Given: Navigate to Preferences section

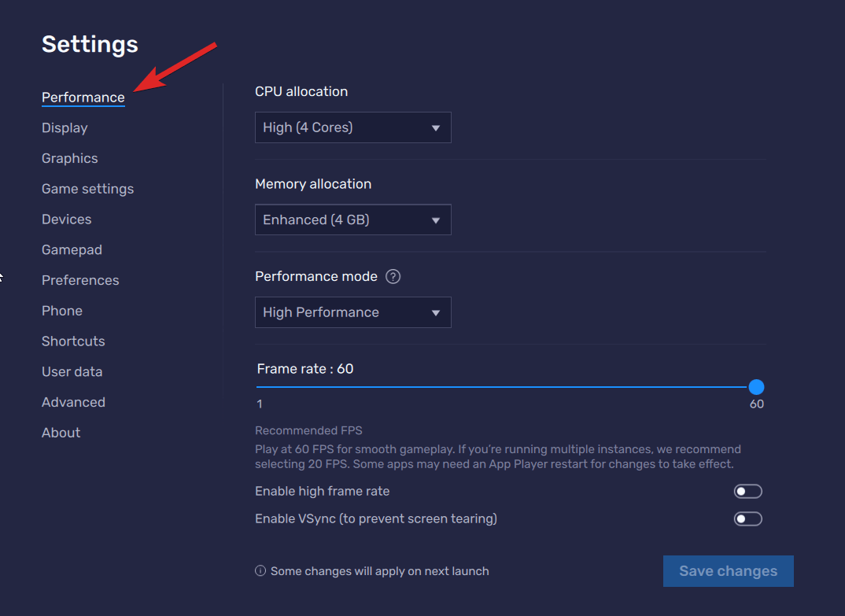Looking at the screenshot, I should [80, 281].
